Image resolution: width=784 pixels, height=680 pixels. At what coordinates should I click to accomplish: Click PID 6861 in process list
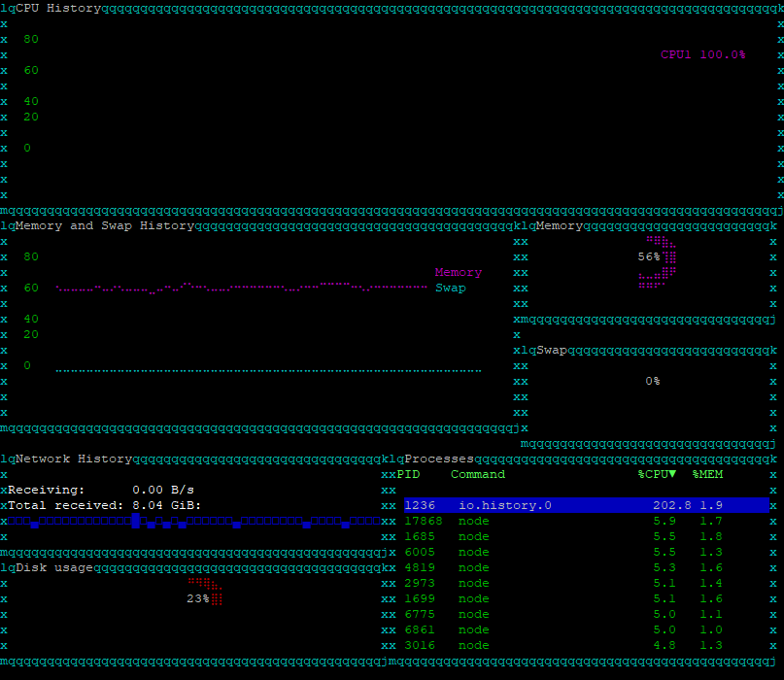[420, 629]
